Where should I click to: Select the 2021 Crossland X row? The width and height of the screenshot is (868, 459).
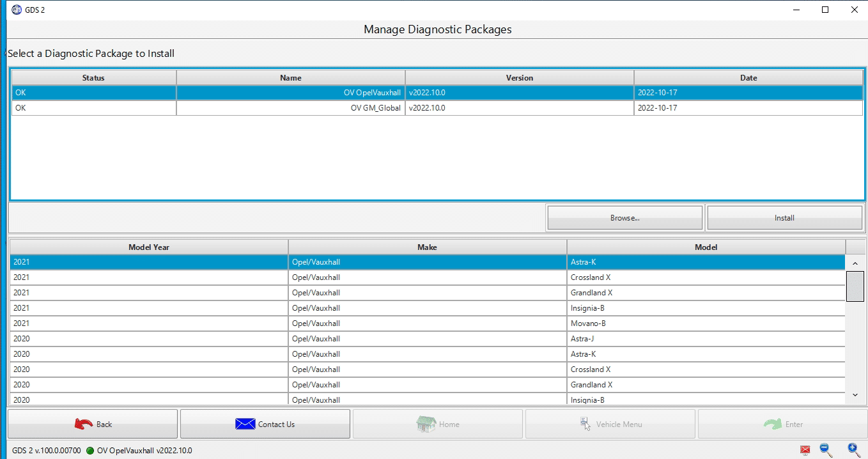428,277
